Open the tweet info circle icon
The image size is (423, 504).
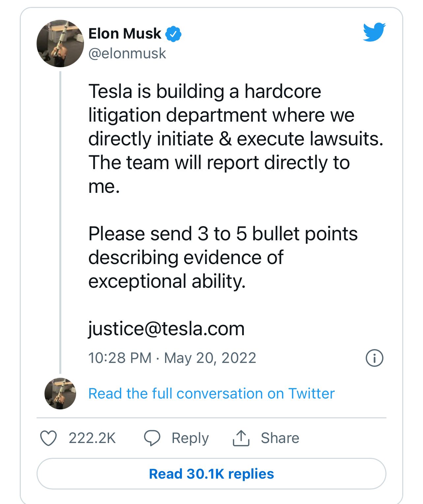pos(375,358)
